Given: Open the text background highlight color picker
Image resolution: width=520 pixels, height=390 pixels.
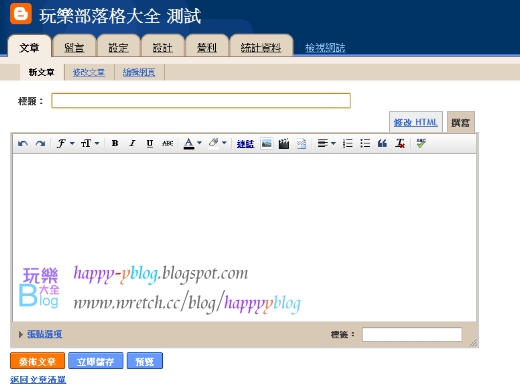Looking at the screenshot, I should pos(217,143).
